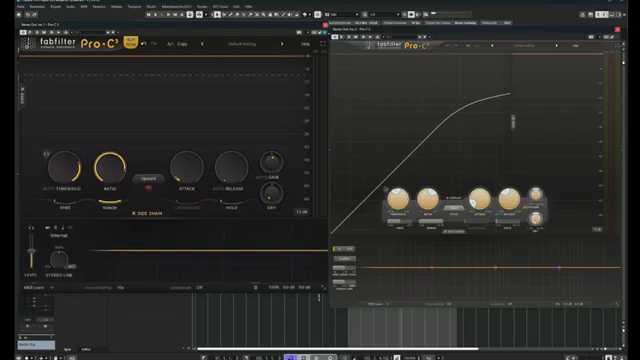Toggle the Write automation (W) button

coord(175,15)
